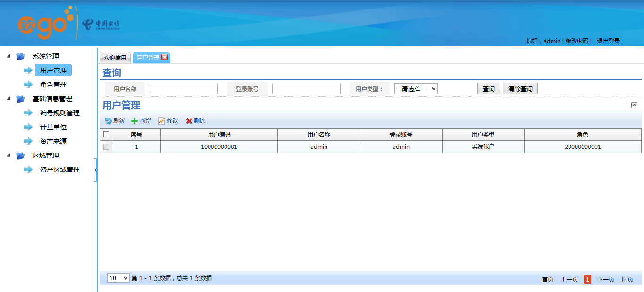Go to 尾页 last page
This screenshot has height=292, width=644.
tap(627, 280)
